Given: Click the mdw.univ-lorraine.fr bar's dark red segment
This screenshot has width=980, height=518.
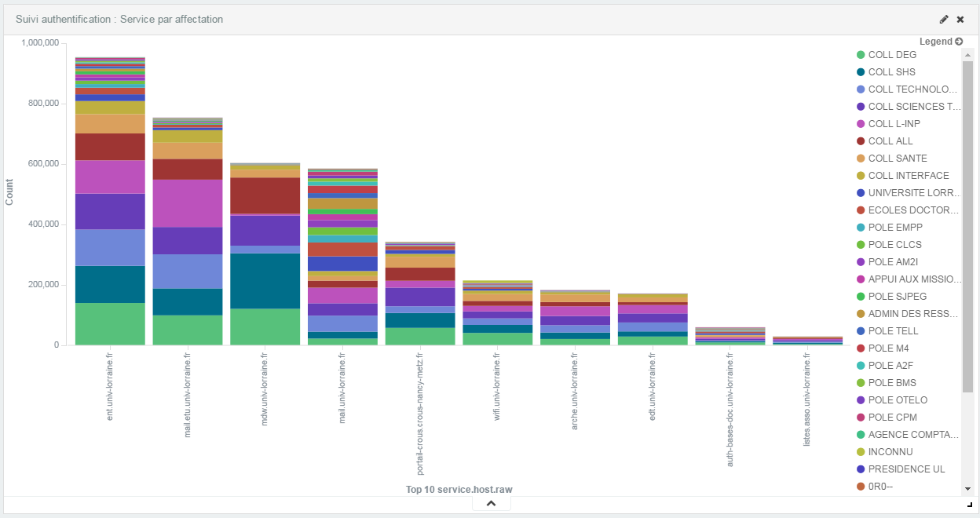Looking at the screenshot, I should point(265,195).
